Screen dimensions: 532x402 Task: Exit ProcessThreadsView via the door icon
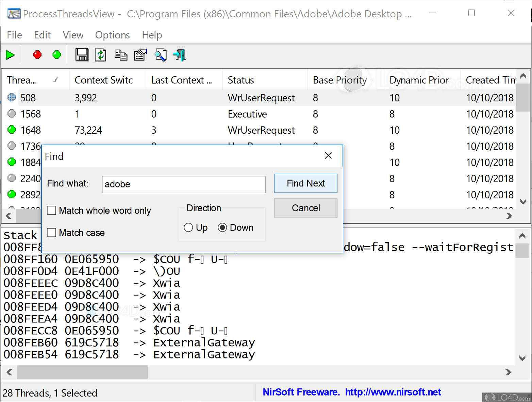(179, 54)
